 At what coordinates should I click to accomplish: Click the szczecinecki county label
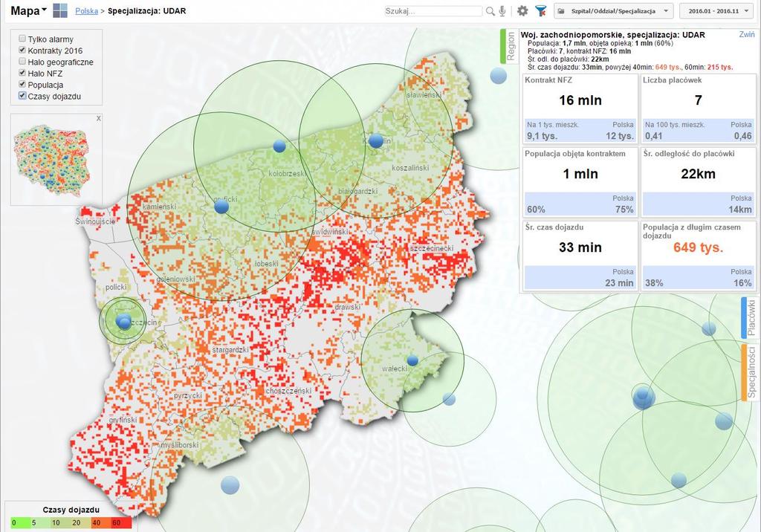point(432,248)
